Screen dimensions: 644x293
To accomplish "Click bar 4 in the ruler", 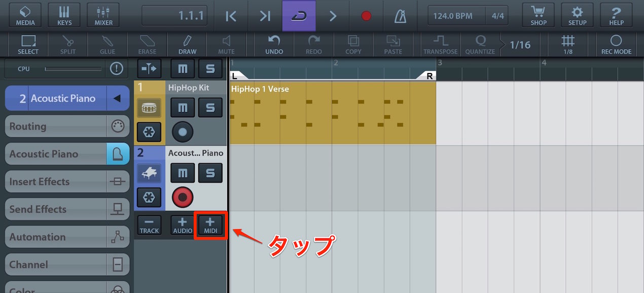I will pos(544,63).
